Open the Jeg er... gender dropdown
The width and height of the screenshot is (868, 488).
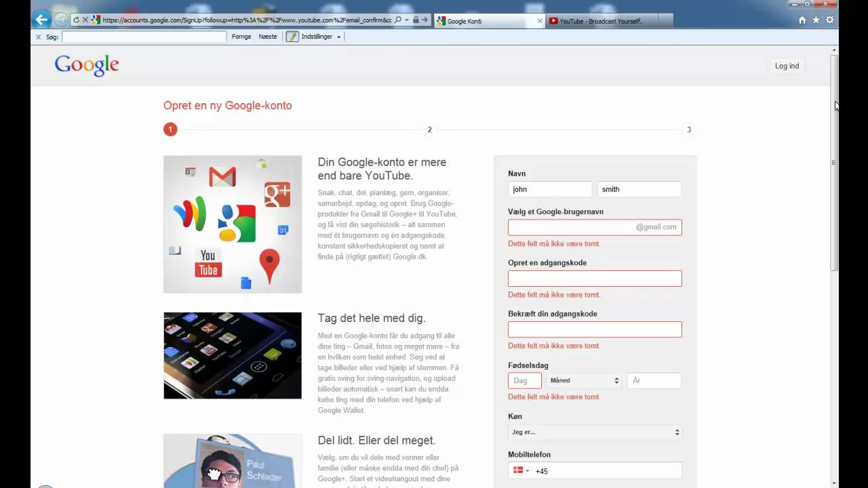coord(595,432)
